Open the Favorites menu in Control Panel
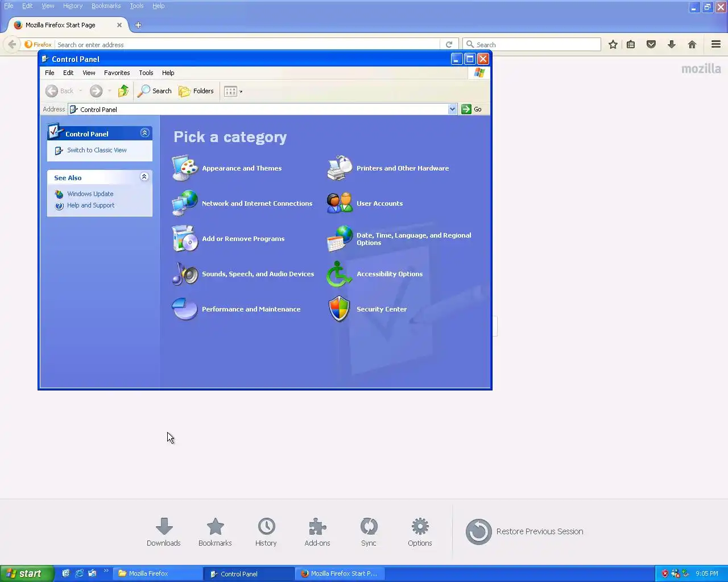This screenshot has height=582, width=728. (x=117, y=73)
